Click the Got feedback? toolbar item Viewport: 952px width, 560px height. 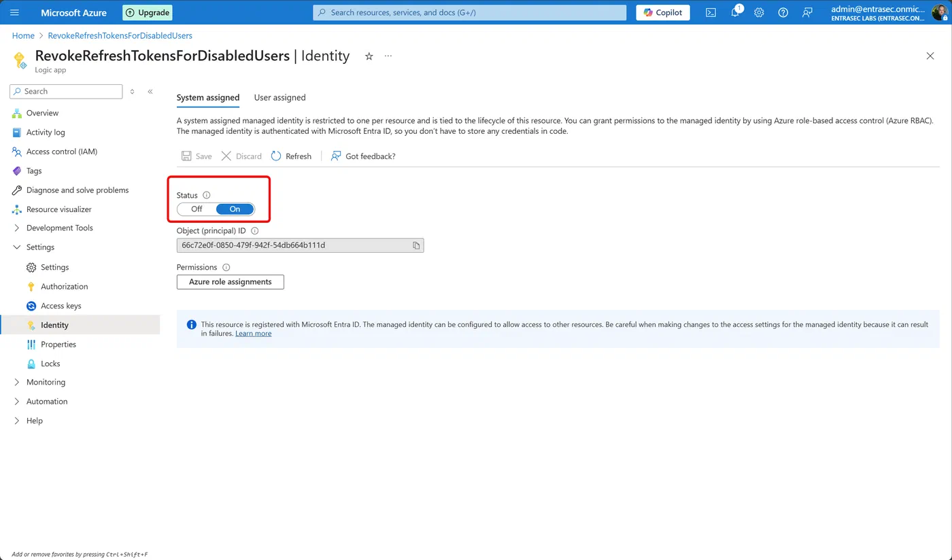pos(363,156)
